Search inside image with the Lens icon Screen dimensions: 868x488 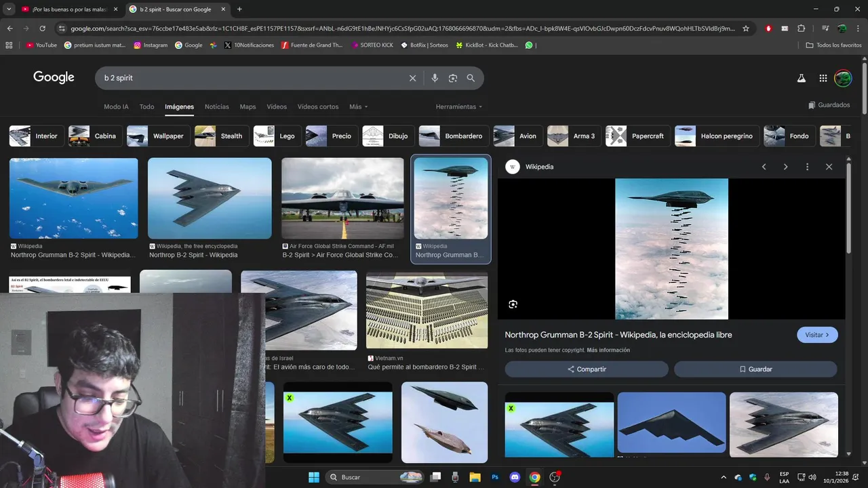coord(513,304)
